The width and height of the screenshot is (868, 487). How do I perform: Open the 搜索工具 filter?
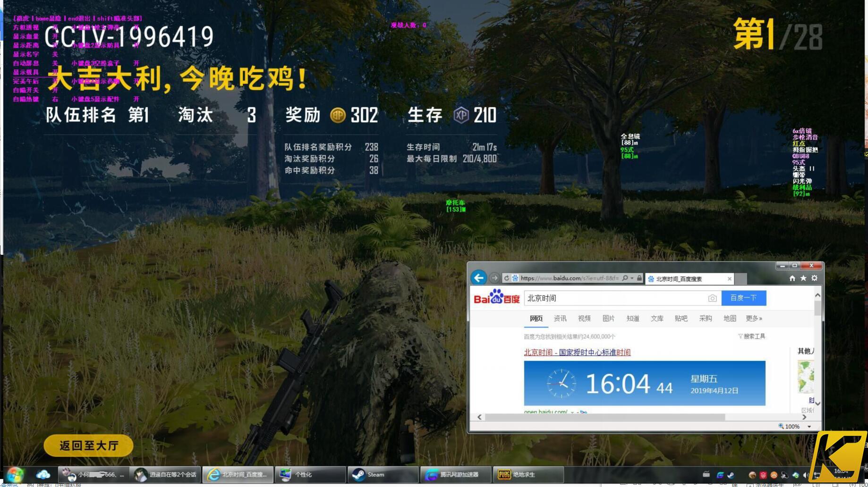point(752,336)
